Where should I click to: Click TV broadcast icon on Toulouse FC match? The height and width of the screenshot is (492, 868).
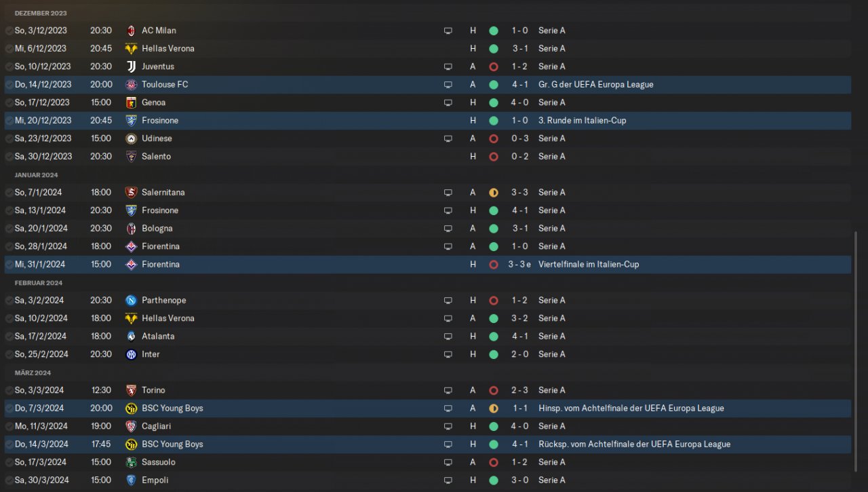[x=448, y=85]
